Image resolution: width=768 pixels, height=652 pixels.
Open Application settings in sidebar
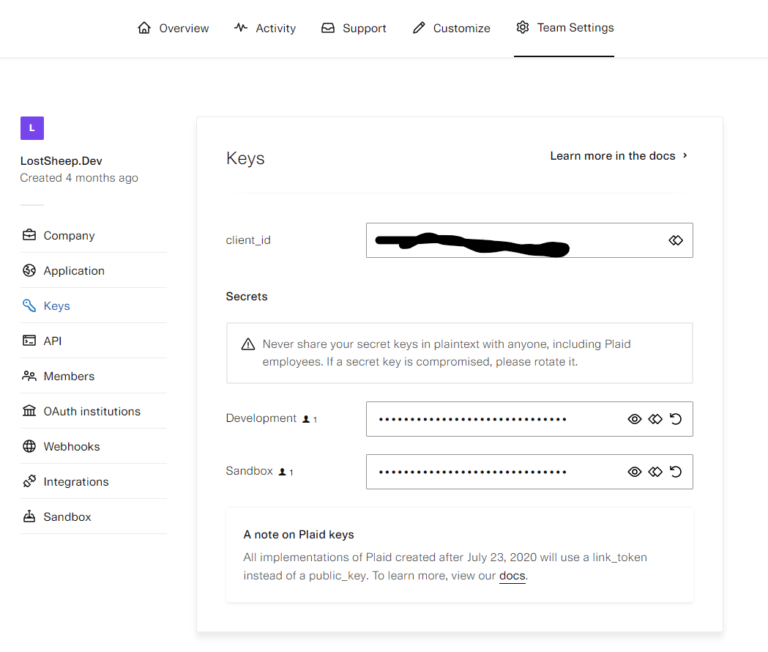tap(94, 270)
